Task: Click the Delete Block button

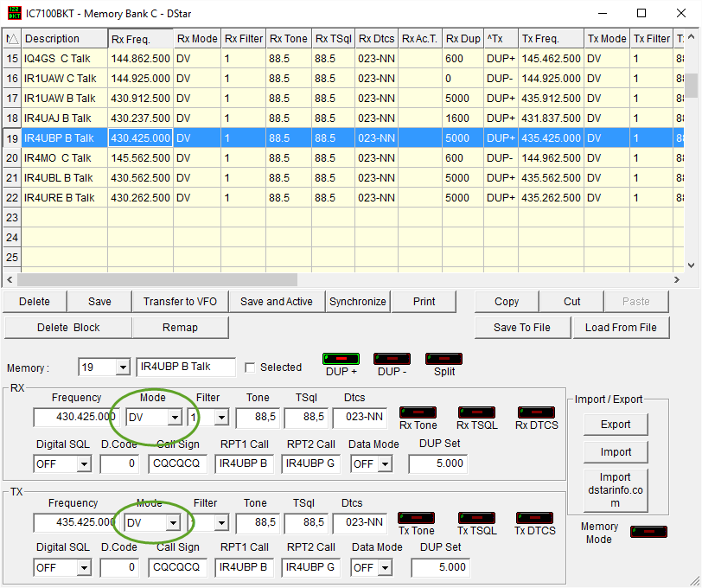Action: pyautogui.click(x=68, y=328)
